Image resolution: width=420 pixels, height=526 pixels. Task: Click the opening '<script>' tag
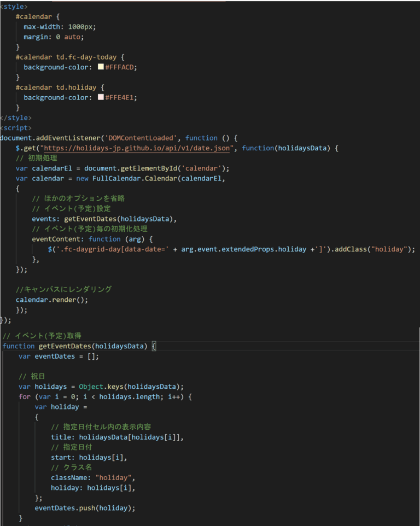(x=16, y=128)
